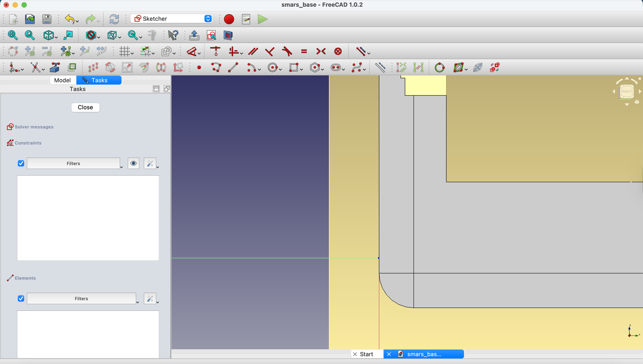Screen dimensions: 643x364
Task: Apply equal constraint icon
Action: 304,51
